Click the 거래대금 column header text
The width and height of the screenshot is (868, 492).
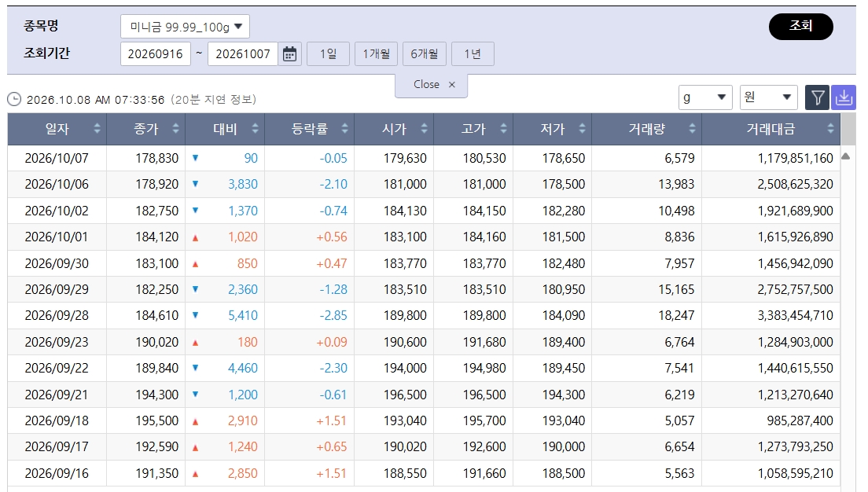coord(771,129)
